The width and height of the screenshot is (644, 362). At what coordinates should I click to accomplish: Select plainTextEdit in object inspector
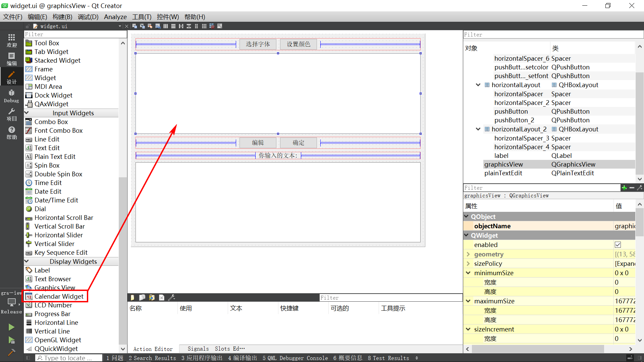coord(503,173)
